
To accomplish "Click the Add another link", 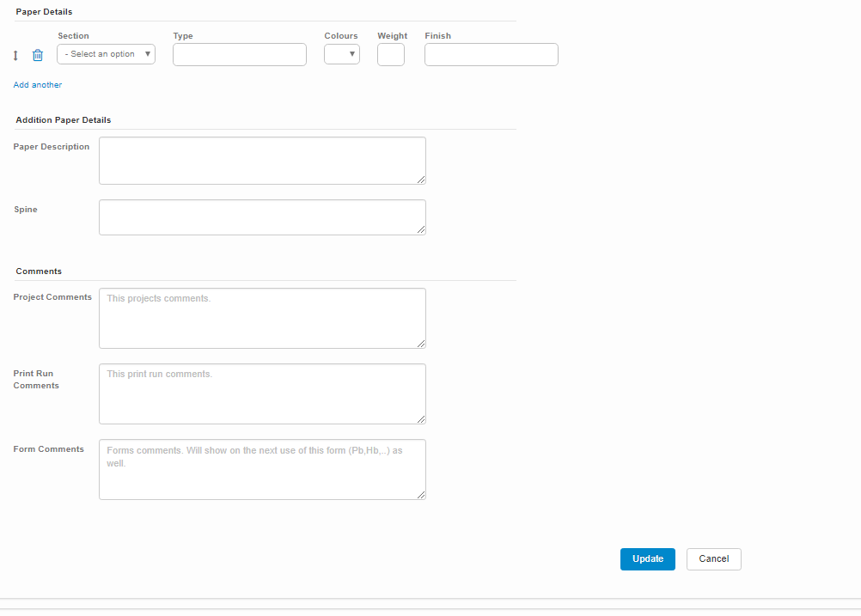I will [x=38, y=85].
